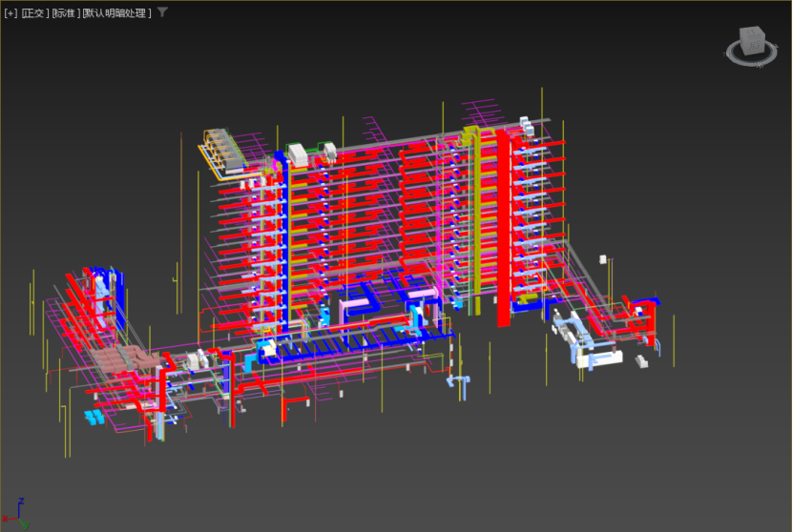Image resolution: width=793 pixels, height=532 pixels.
Task: Select the white rooftop units on right tower
Action: click(527, 125)
